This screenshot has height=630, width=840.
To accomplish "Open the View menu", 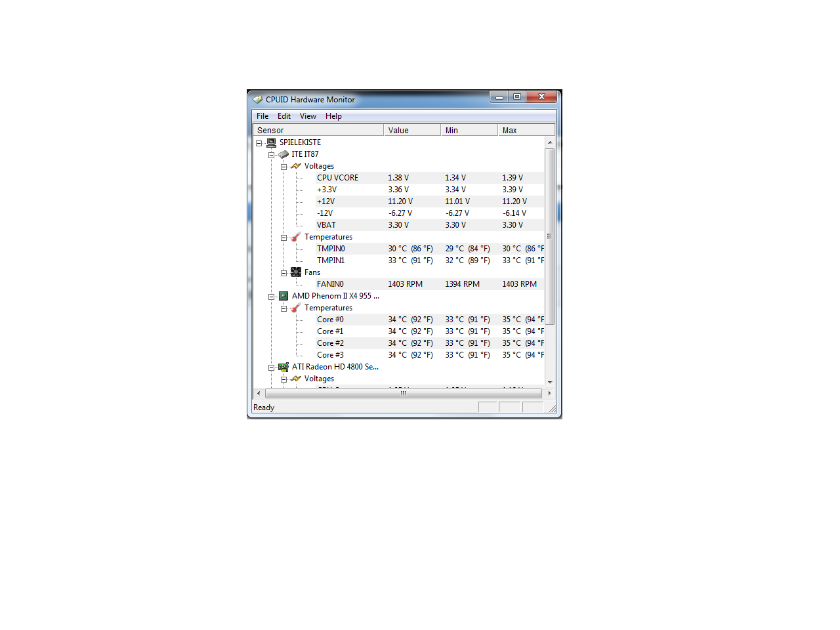I will (308, 116).
